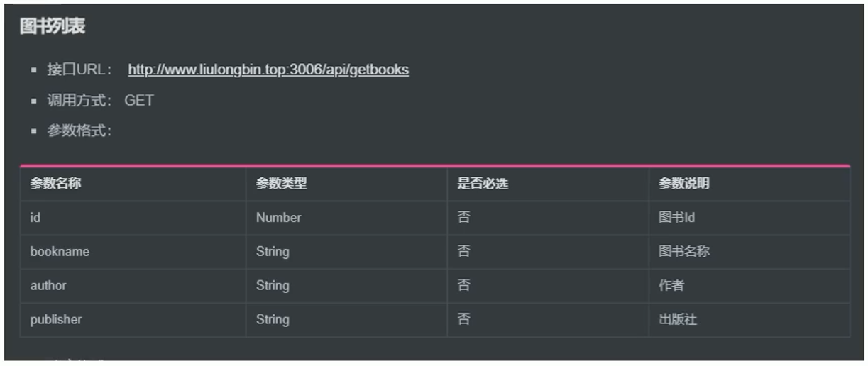Click String type in publisher row
This screenshot has width=868, height=366.
(346, 320)
